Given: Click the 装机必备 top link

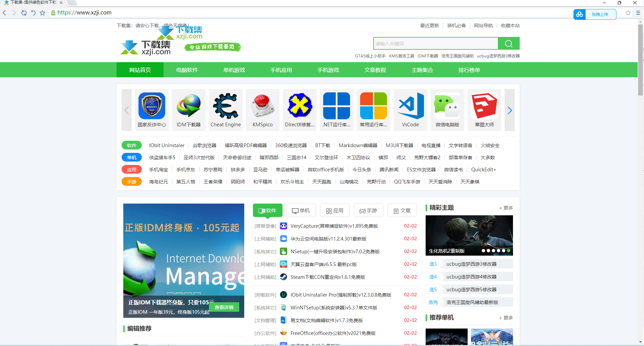Looking at the screenshot, I should pos(457,26).
